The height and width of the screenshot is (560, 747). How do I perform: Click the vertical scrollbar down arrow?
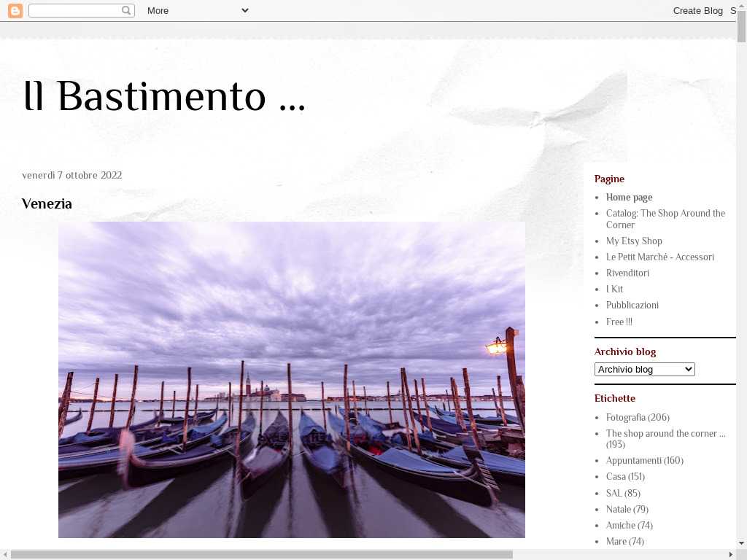[742, 542]
